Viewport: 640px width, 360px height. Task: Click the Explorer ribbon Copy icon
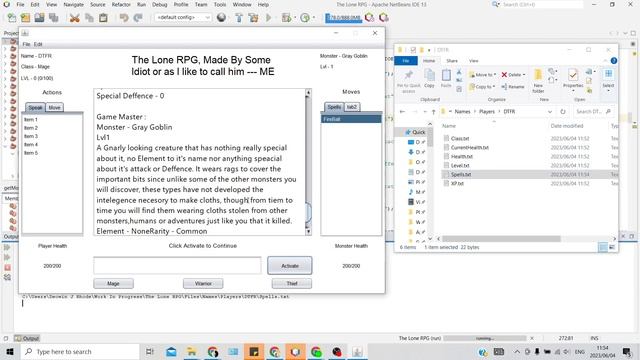[429, 75]
